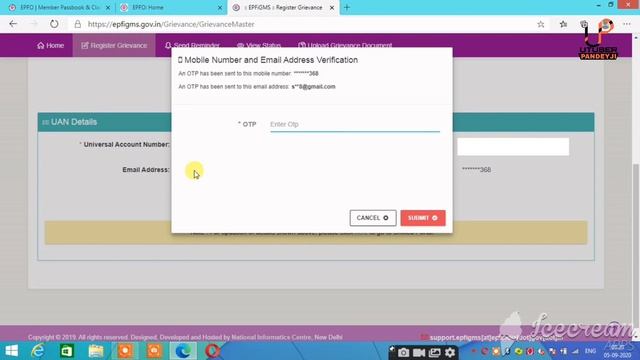Open first orange recorder taskbar icon
Viewport: 640px width, 360px height.
click(x=125, y=351)
